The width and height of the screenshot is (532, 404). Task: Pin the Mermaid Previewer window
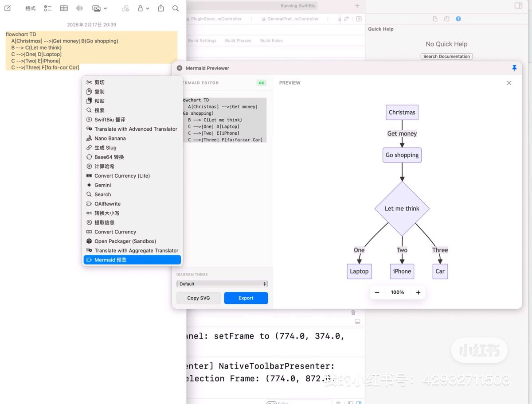point(514,68)
